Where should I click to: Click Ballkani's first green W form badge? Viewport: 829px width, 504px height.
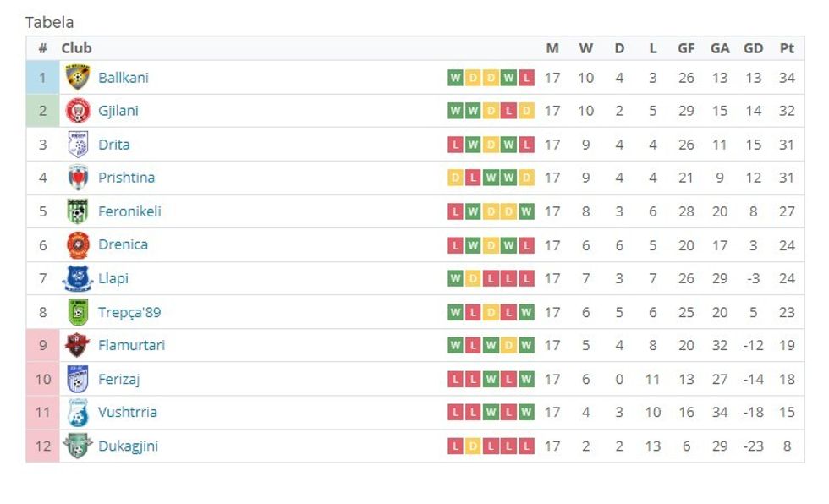[x=455, y=78]
